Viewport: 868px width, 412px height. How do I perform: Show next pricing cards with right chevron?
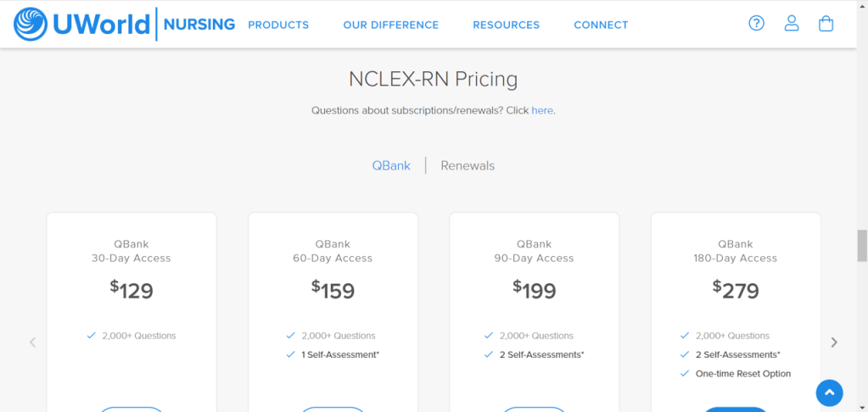pos(834,342)
